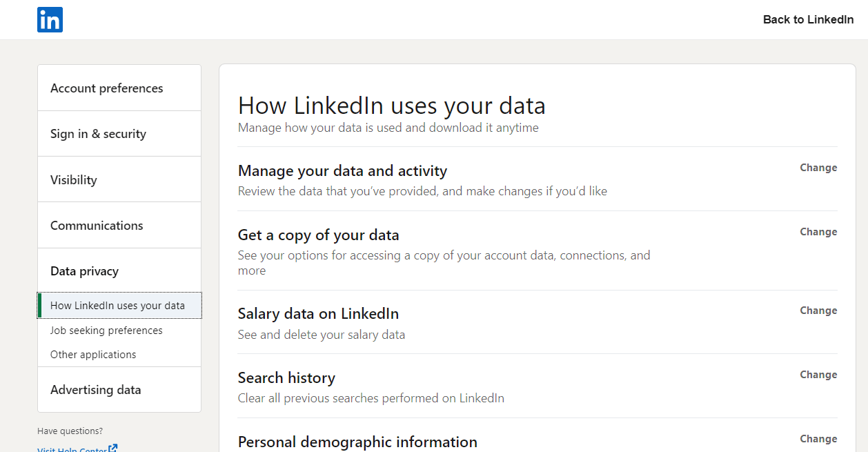Select the Other applications subsection
This screenshot has height=452, width=868.
tap(93, 354)
